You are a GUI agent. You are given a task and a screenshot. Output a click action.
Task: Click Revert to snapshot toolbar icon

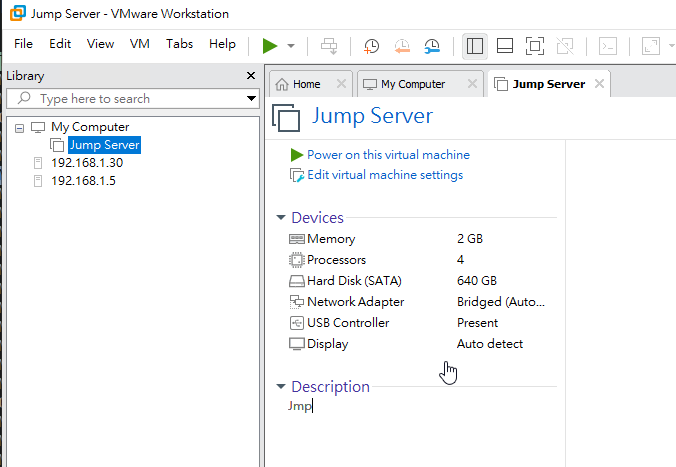click(402, 46)
